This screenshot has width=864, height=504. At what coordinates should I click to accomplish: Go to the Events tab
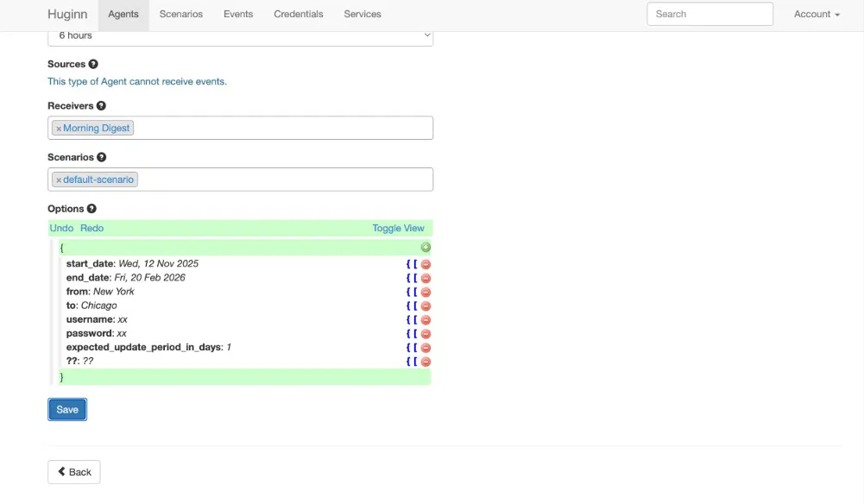(238, 15)
